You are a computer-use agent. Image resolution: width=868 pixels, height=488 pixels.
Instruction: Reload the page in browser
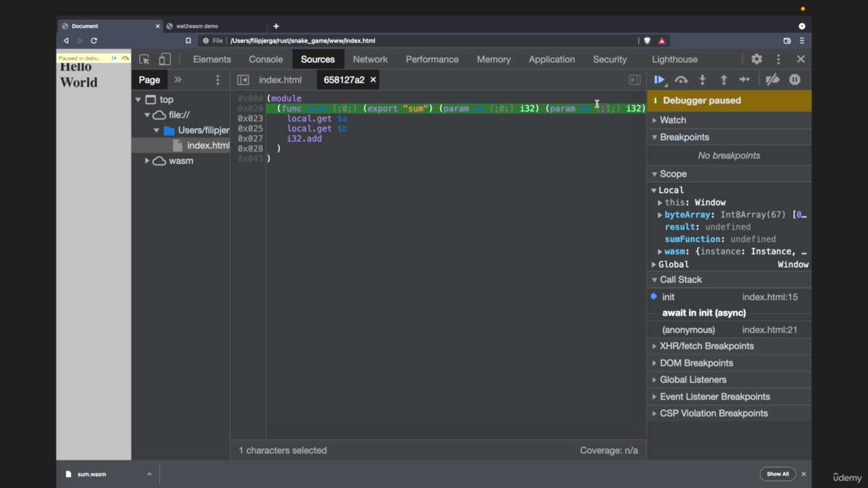tap(94, 41)
